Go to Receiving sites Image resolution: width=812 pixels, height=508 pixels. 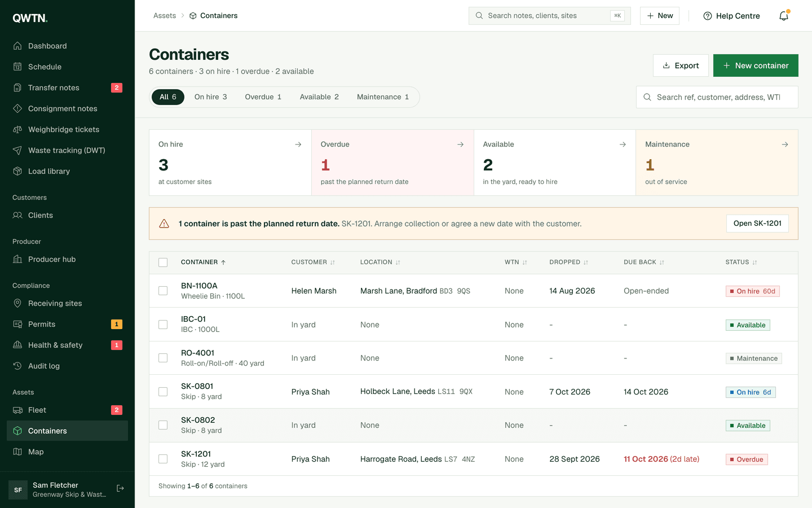coord(67,303)
